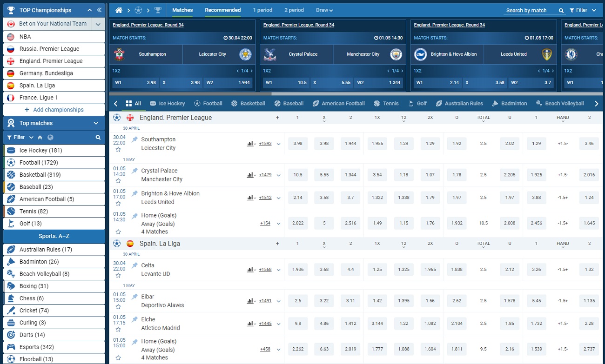The image size is (605, 364).
Task: Open statistics chart icon for Southampton match
Action: (x=250, y=144)
